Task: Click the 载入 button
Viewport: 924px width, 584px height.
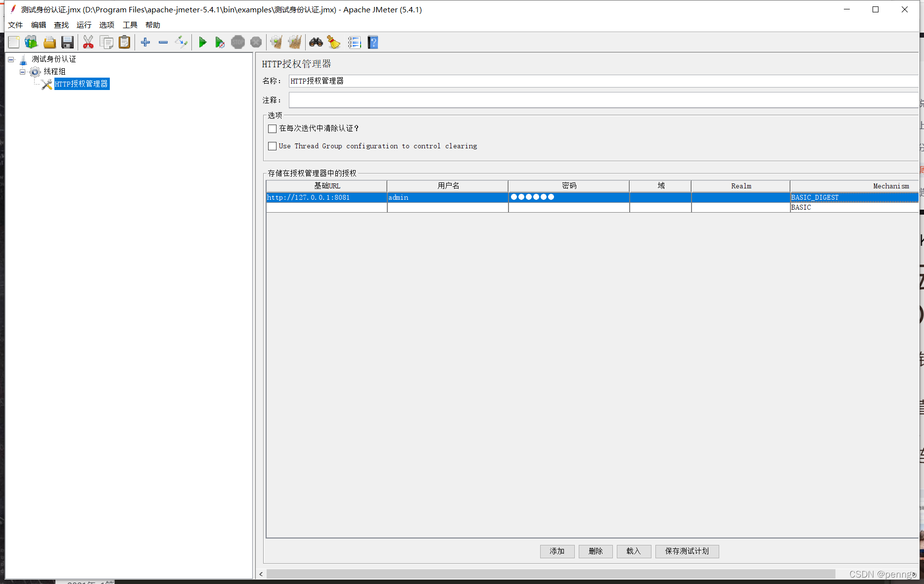Action: point(634,551)
